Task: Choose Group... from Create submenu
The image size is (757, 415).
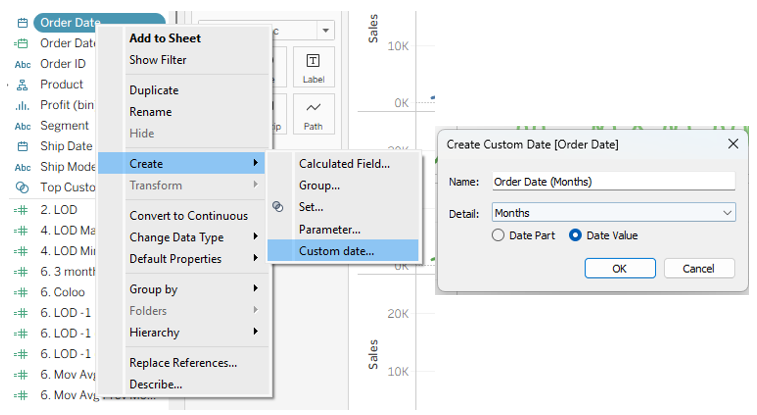Action: 319,185
